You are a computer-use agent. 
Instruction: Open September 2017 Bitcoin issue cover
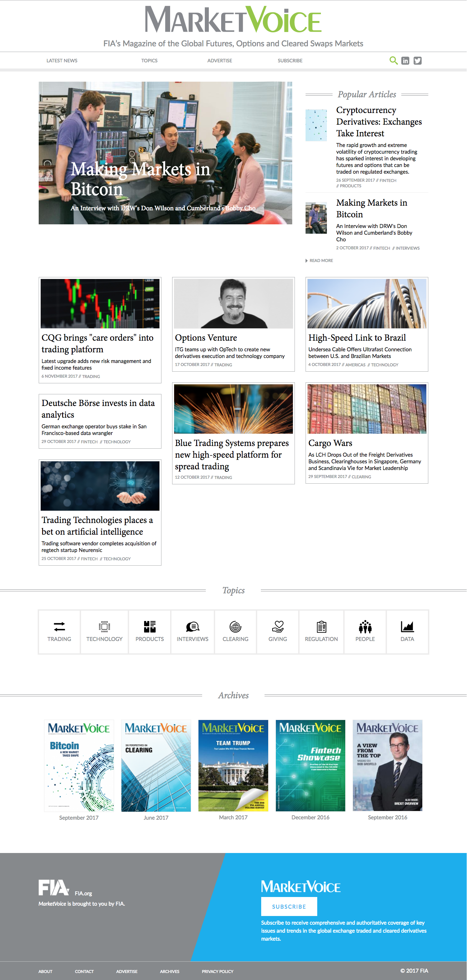click(79, 765)
